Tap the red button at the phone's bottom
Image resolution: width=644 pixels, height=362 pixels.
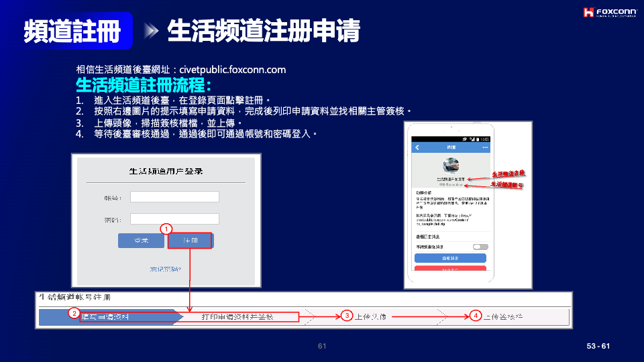(x=450, y=269)
